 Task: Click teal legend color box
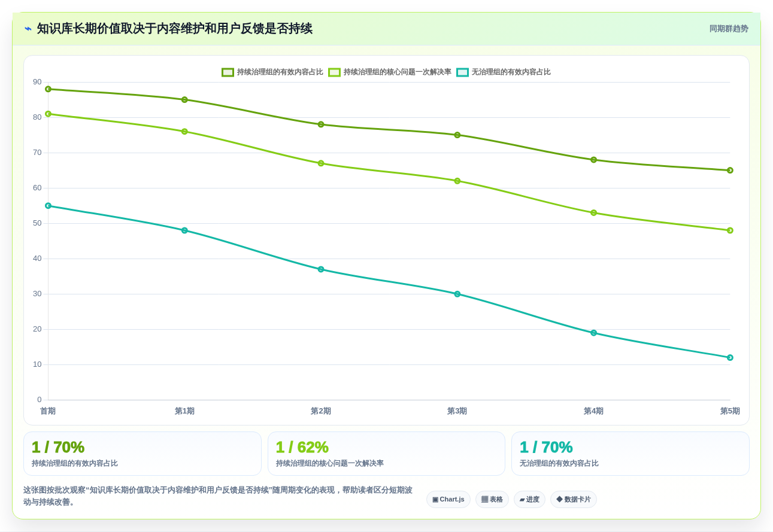(462, 72)
